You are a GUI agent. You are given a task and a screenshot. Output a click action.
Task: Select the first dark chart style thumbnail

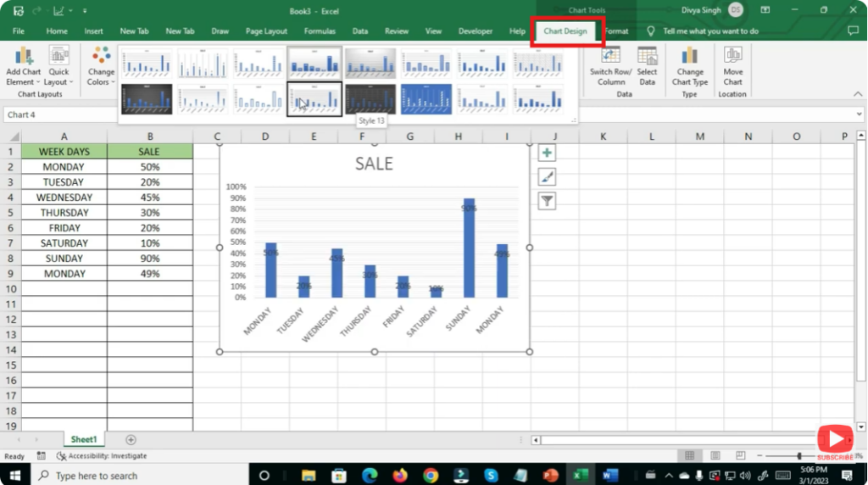147,99
